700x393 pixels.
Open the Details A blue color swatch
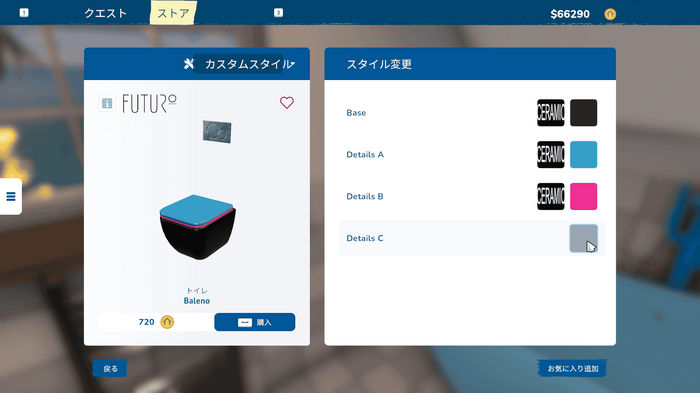point(583,155)
